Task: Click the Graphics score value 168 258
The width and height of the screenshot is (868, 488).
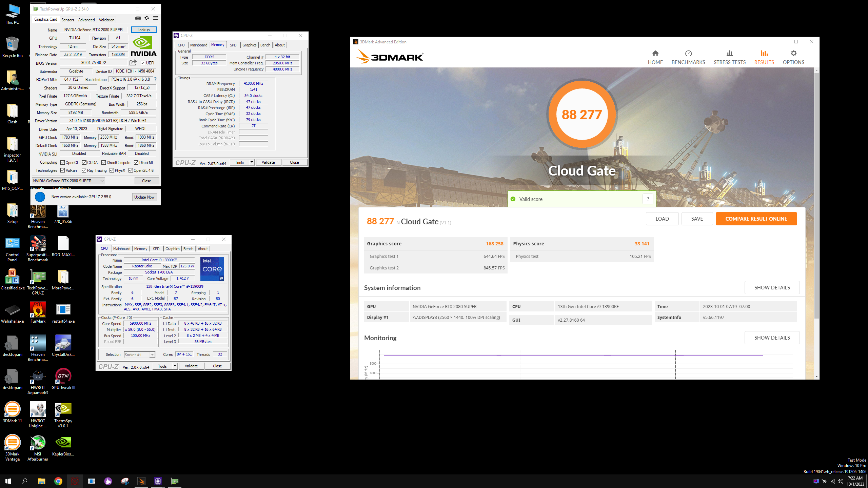Action: [494, 244]
